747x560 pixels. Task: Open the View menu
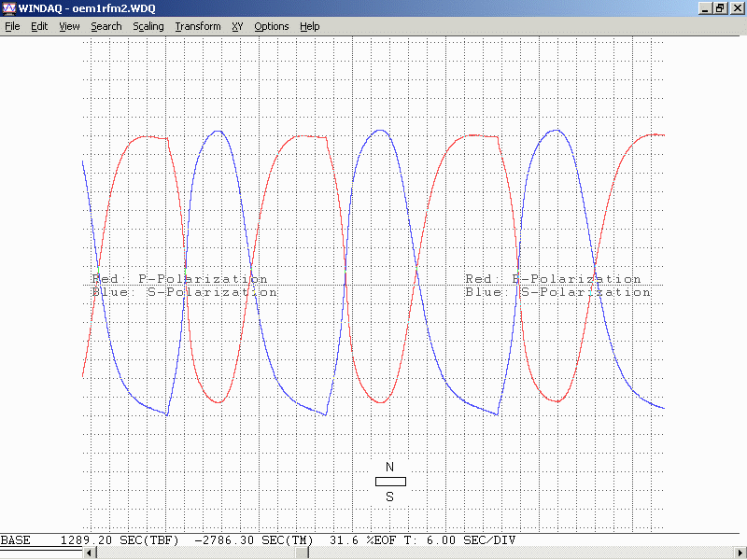click(x=69, y=26)
